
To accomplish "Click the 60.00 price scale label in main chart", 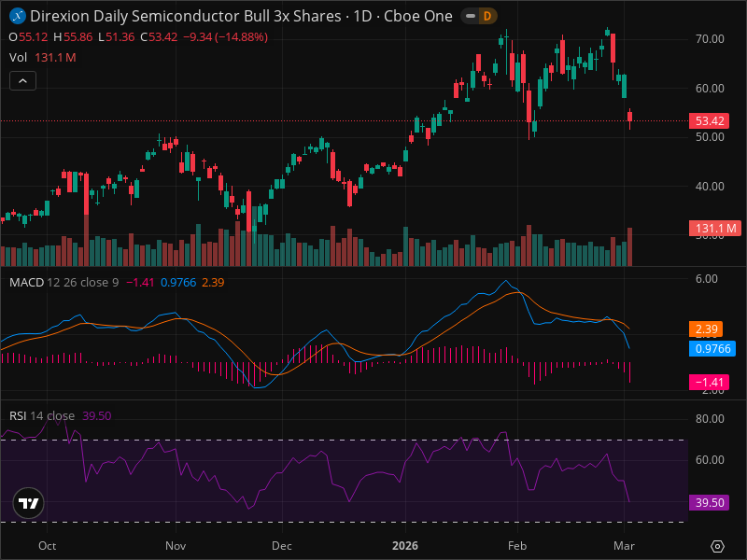I will [710, 88].
